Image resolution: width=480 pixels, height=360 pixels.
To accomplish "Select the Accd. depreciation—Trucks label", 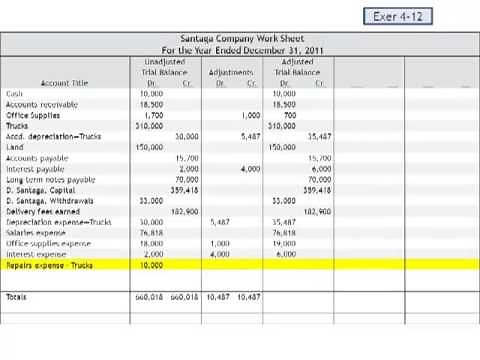I will tap(54, 137).
